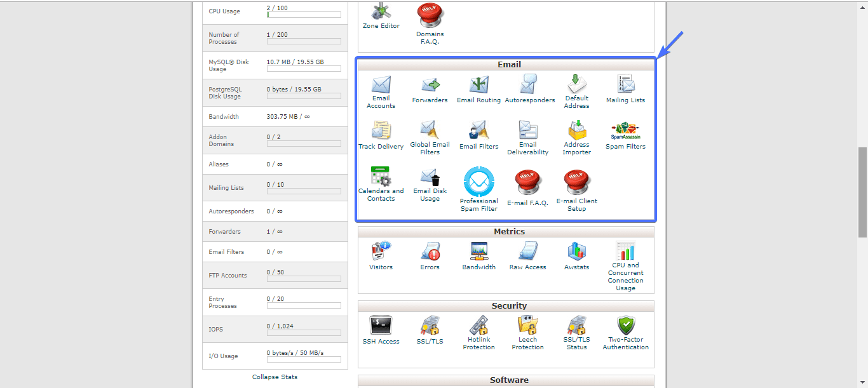Select the PostgreSQL Disk Usage label
Image resolution: width=868 pixels, height=388 pixels.
point(225,93)
